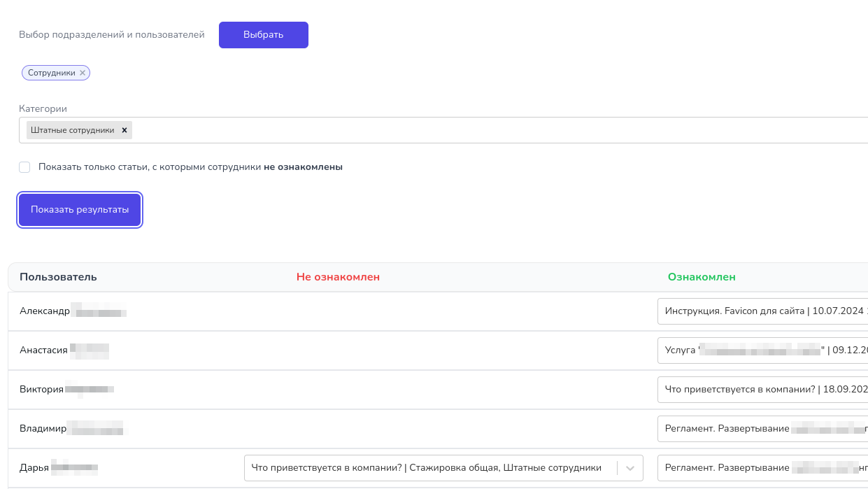Select the Дарья user row name

point(34,468)
